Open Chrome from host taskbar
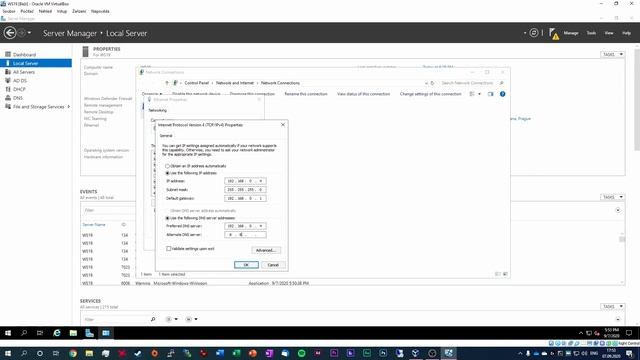 click(73, 353)
